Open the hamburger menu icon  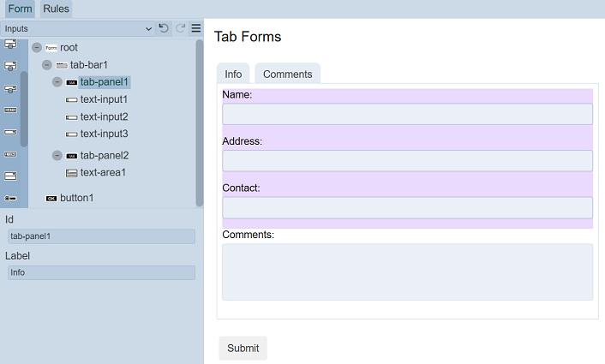point(196,28)
